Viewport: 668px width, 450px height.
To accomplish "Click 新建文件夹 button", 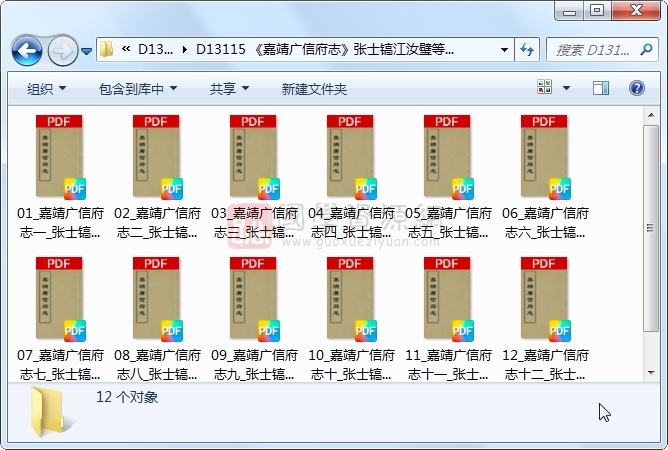I will [314, 89].
